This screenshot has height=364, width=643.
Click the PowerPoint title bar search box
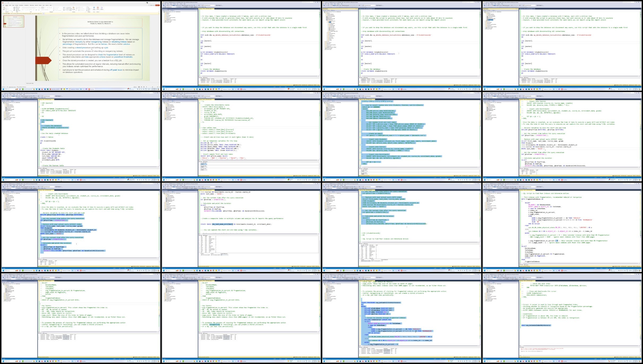click(81, 3)
